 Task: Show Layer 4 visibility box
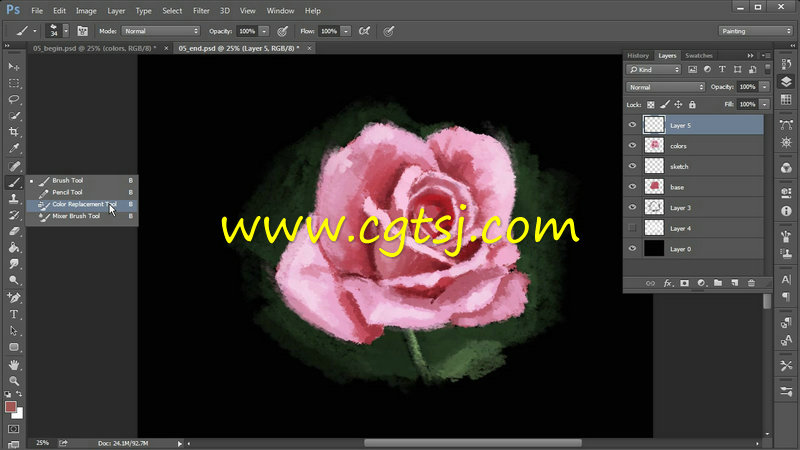[x=633, y=228]
